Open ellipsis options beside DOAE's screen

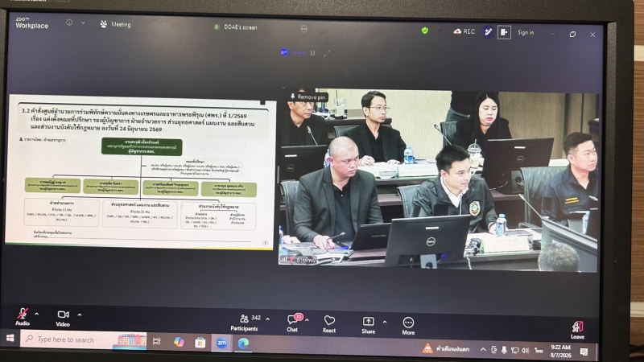(x=304, y=29)
